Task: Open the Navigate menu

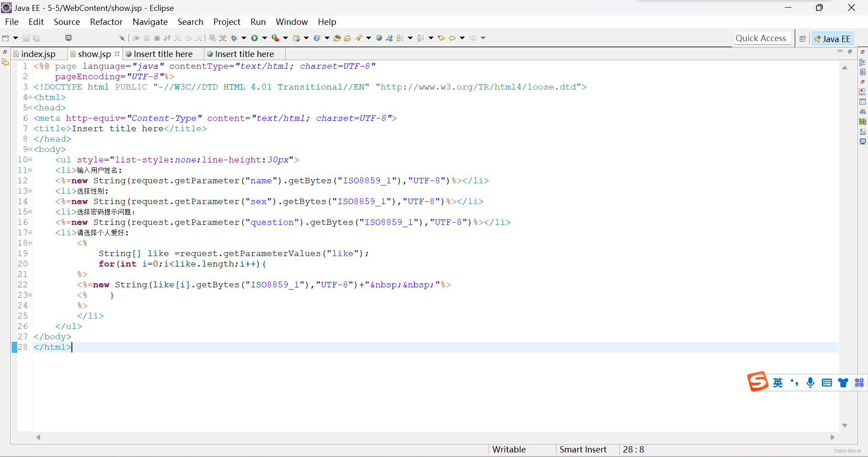Action: [150, 22]
